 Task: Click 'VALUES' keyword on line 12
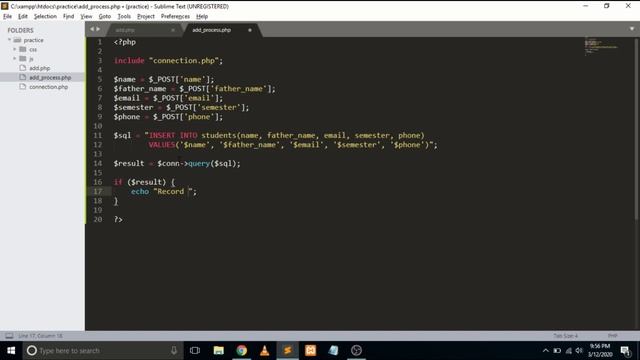[x=162, y=144]
